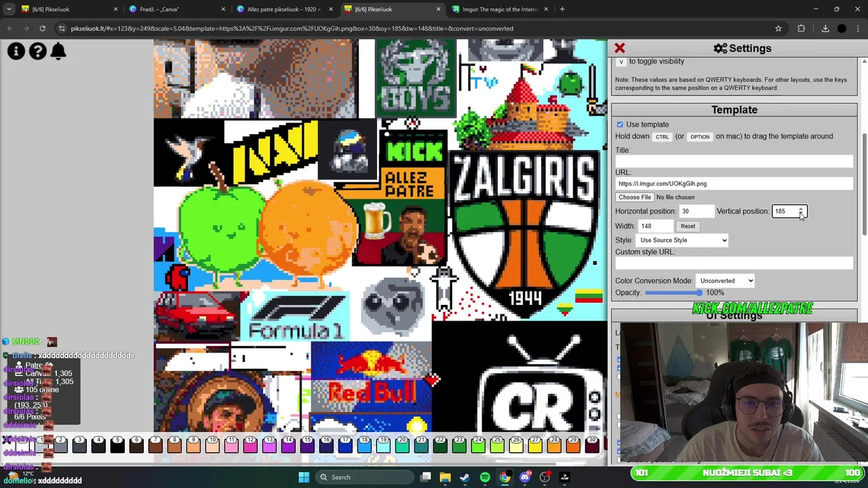Increment the Vertical position spinner
This screenshot has width=868, height=488.
pos(801,209)
